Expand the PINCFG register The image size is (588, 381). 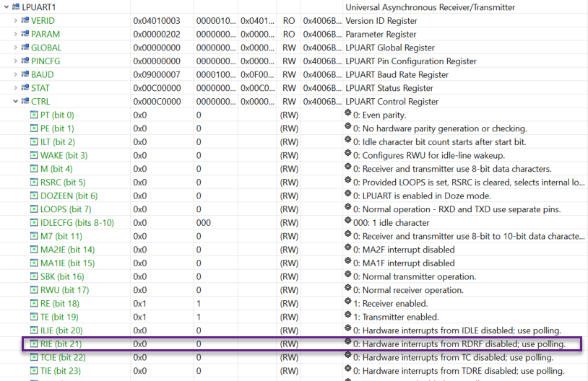[x=15, y=61]
